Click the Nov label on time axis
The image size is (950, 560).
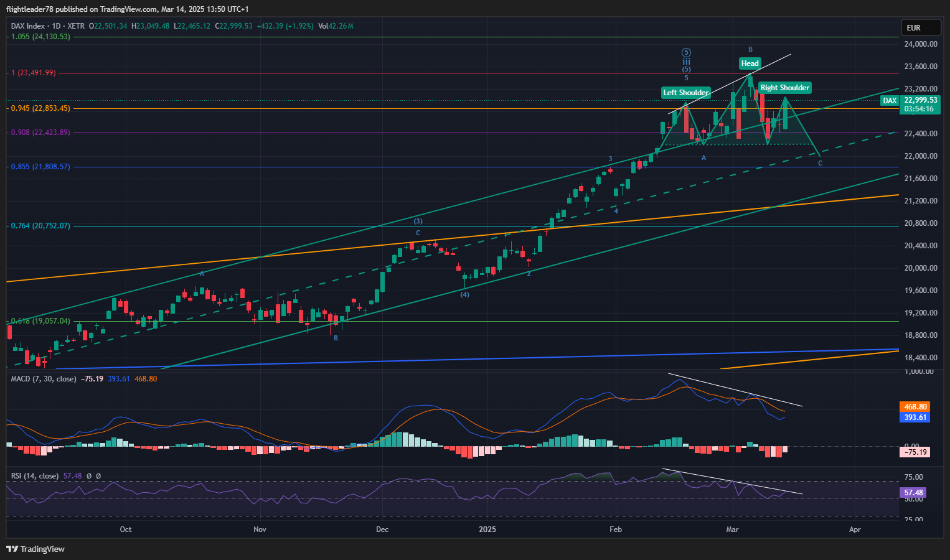260,530
